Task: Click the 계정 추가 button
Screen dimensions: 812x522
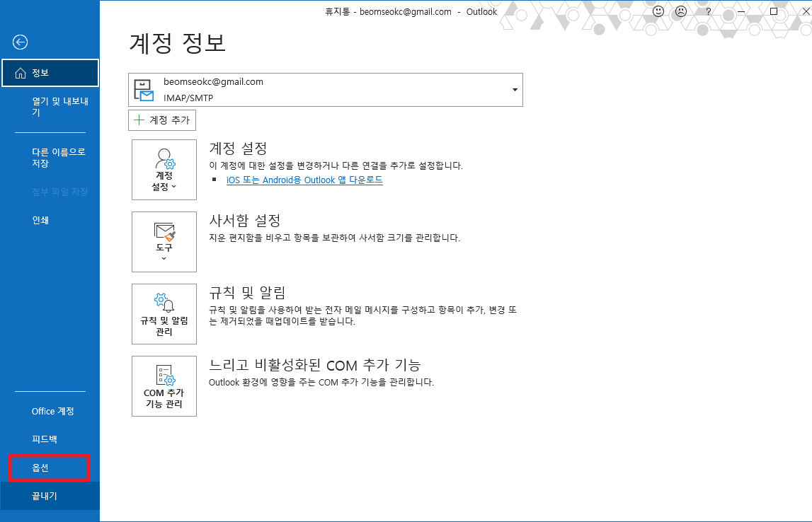Action: click(162, 120)
